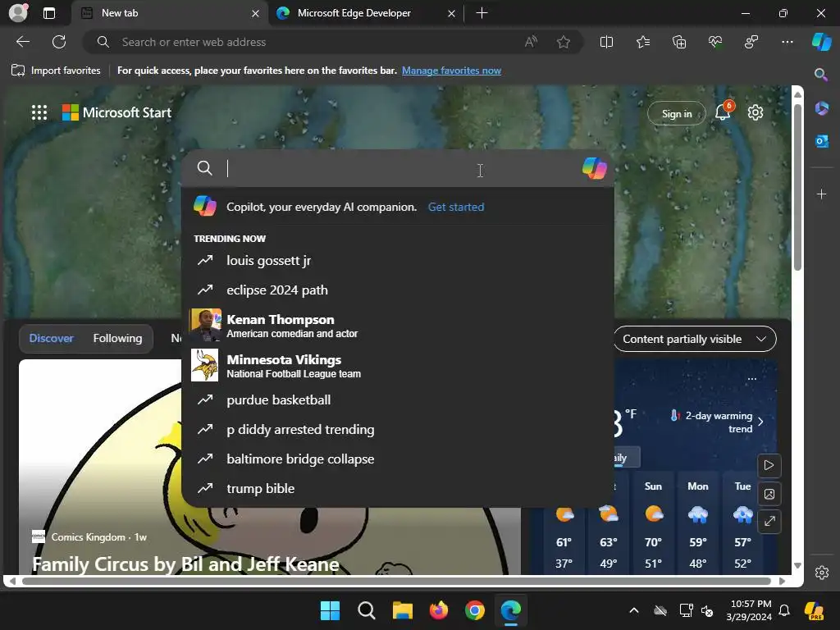Click the play video background button
Screen dimensions: 840x630
pos(769,465)
